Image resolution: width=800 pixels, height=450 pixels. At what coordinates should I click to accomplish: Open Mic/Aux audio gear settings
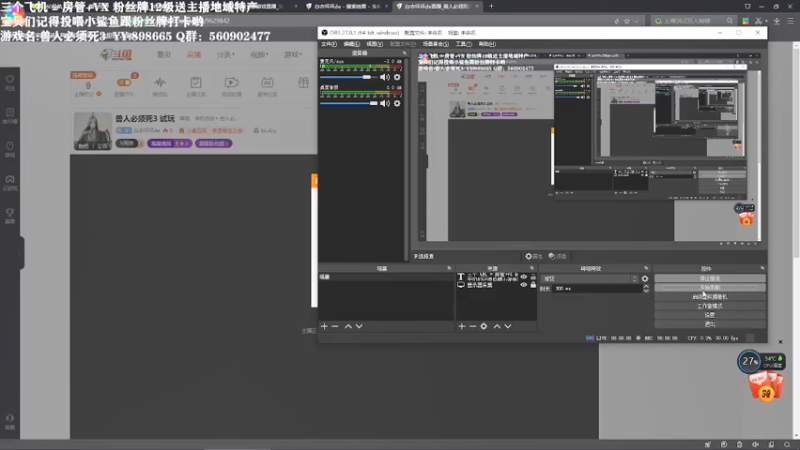coord(397,78)
